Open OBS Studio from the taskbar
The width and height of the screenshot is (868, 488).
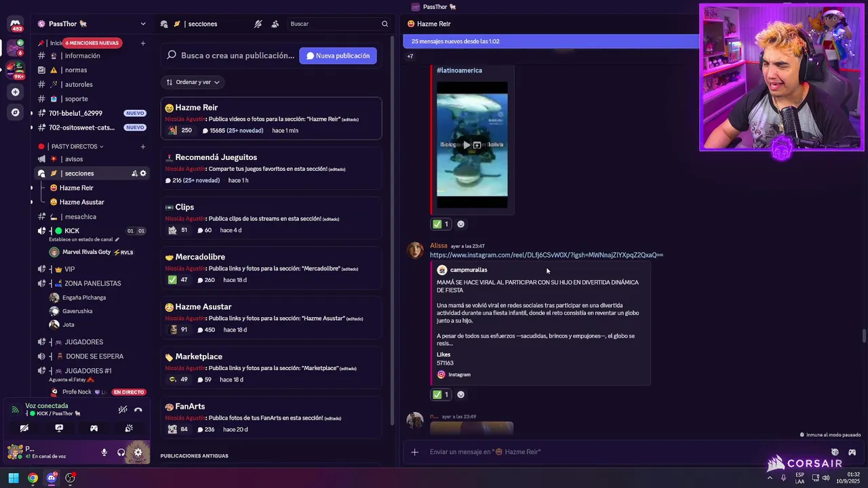pos(70,478)
